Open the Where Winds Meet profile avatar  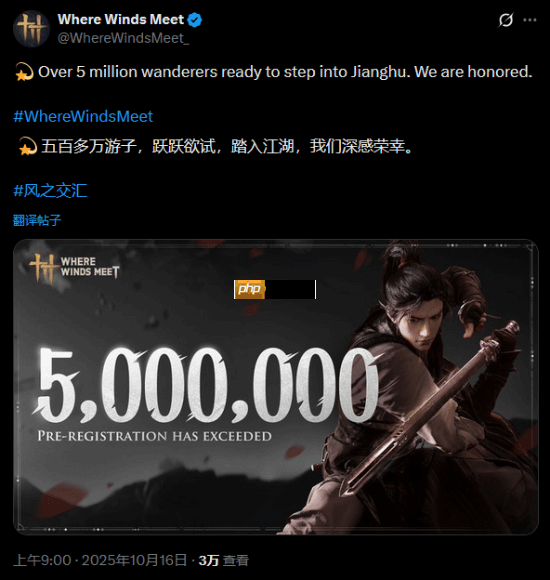[31, 28]
